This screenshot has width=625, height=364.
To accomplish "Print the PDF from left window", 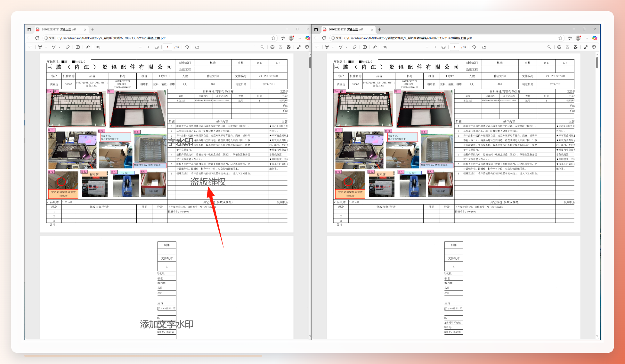I will [x=272, y=47].
